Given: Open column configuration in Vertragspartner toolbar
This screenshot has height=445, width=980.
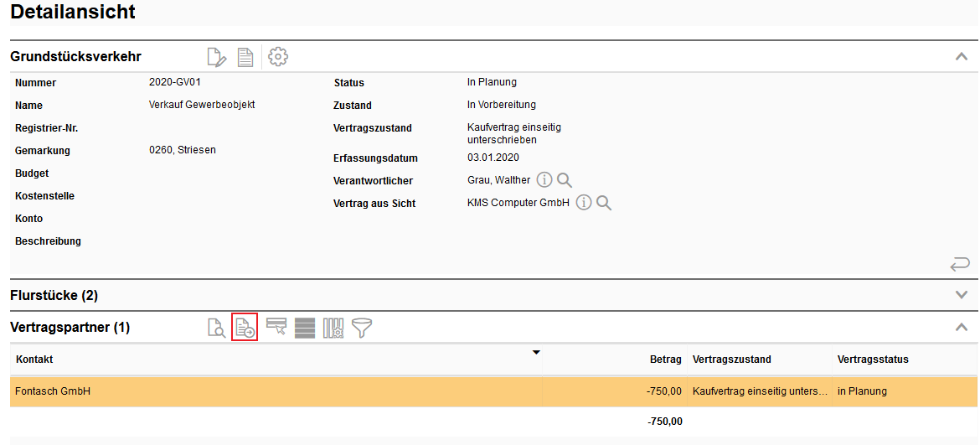Looking at the screenshot, I should coord(333,328).
